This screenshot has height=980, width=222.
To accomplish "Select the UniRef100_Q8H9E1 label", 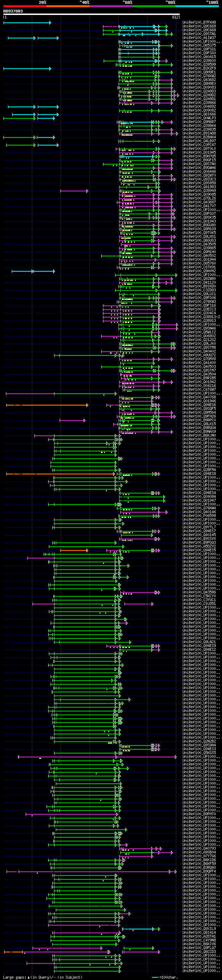I will (199, 72).
